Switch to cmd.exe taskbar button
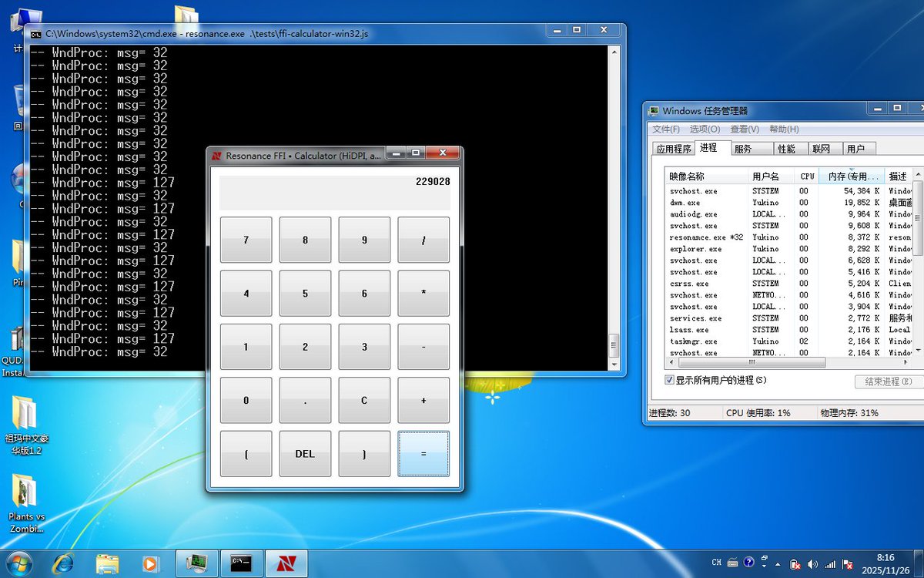Viewport: 924px width, 578px height. (242, 563)
